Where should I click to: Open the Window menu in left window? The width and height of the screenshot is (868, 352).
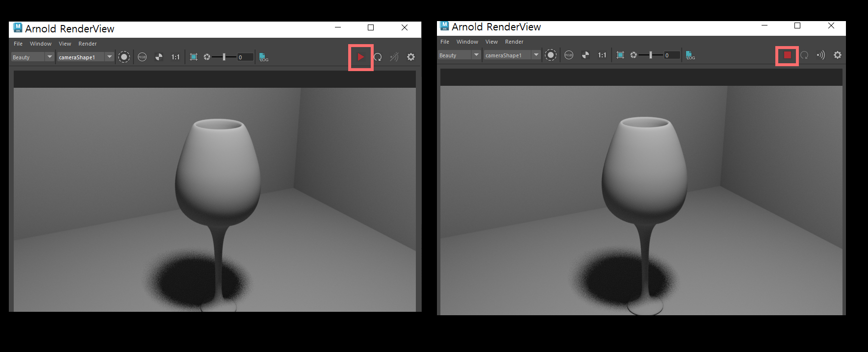(41, 44)
